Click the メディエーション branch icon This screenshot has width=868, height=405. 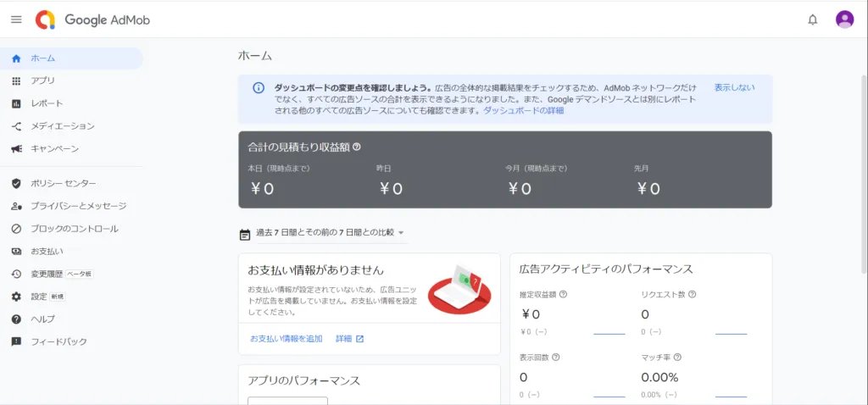coord(16,126)
